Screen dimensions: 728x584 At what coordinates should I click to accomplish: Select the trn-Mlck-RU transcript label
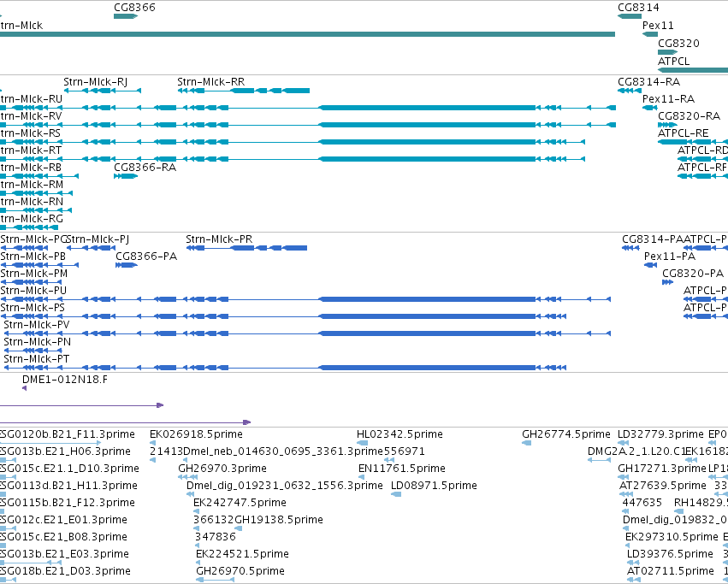[31, 99]
